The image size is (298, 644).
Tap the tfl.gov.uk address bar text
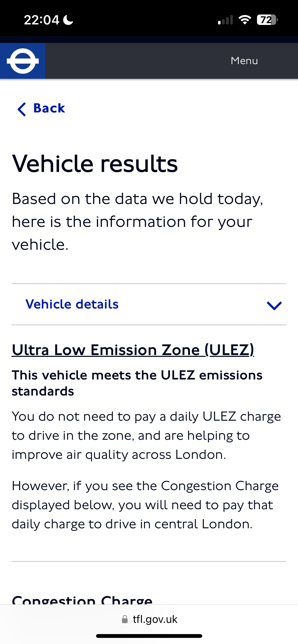coord(155,619)
